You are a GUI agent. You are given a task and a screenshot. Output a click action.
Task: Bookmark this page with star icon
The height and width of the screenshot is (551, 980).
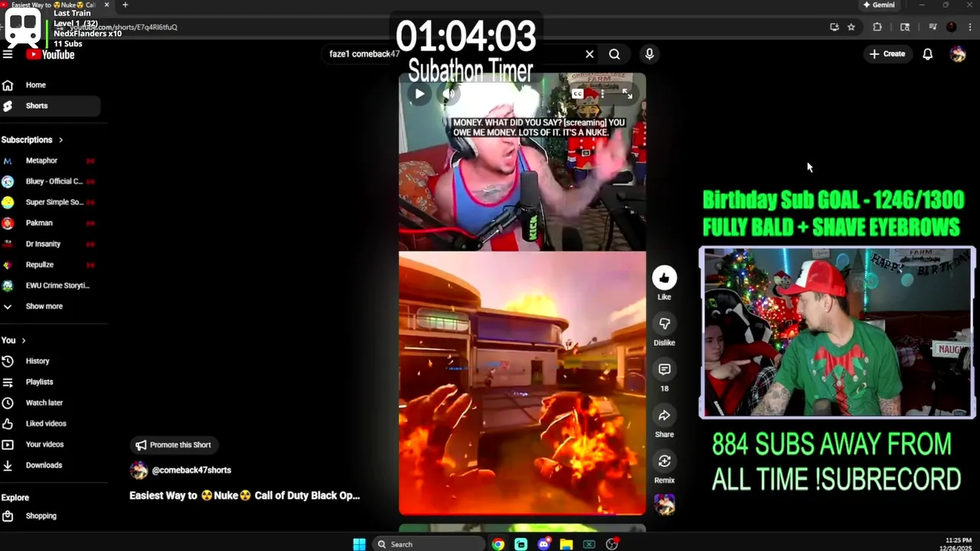coord(851,27)
